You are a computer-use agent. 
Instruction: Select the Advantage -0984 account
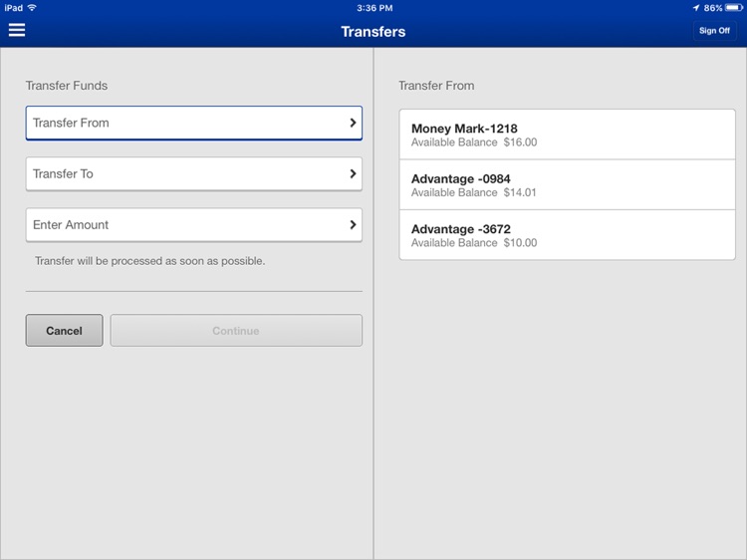pyautogui.click(x=567, y=185)
